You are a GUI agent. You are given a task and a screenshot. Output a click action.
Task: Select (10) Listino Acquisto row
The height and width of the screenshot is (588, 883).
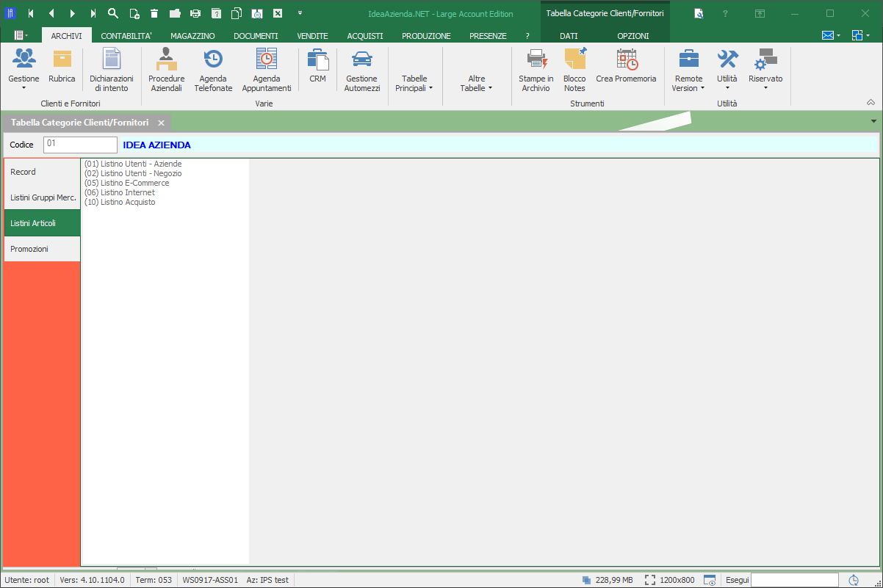coord(120,202)
